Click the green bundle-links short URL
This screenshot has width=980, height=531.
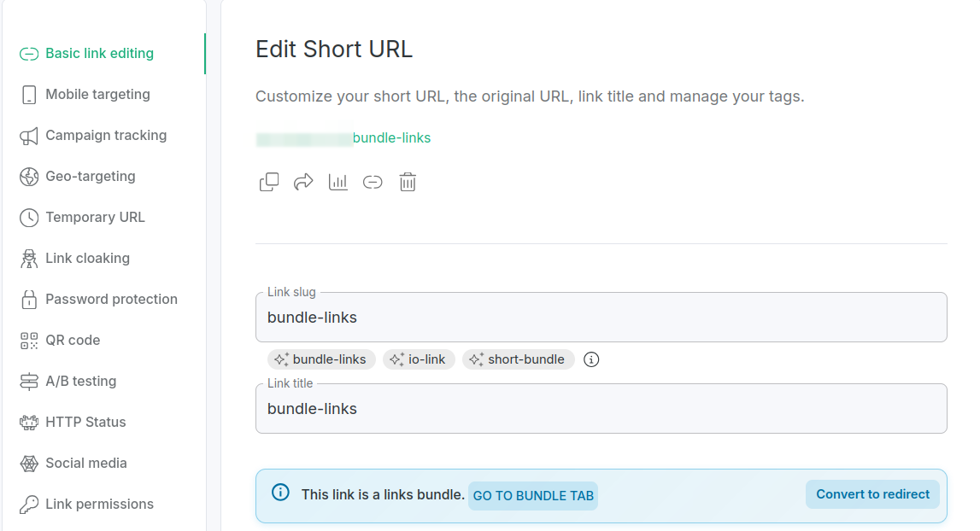click(x=390, y=138)
